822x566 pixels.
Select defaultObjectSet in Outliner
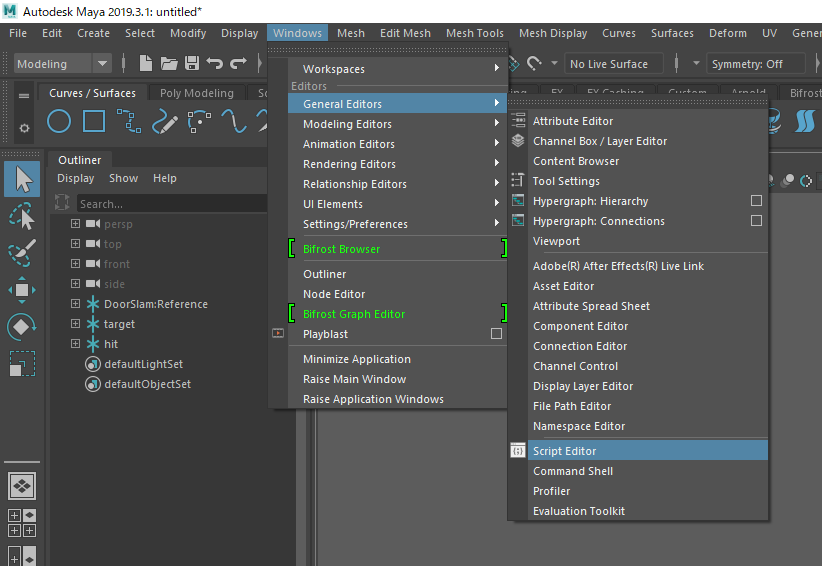147,384
